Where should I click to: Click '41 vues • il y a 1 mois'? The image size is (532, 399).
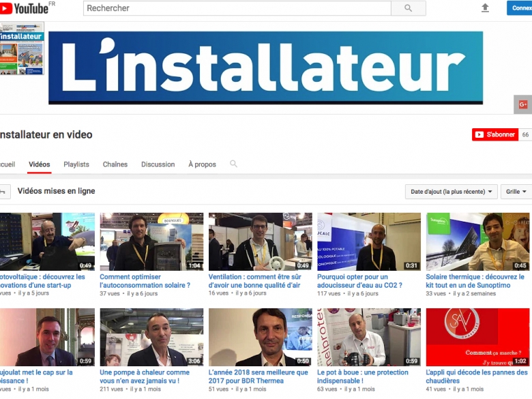(x=455, y=389)
